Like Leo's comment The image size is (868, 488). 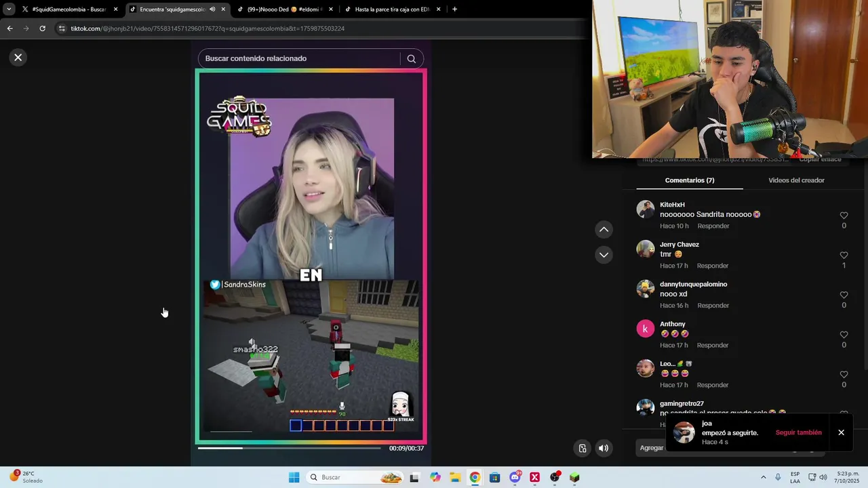[x=844, y=375]
